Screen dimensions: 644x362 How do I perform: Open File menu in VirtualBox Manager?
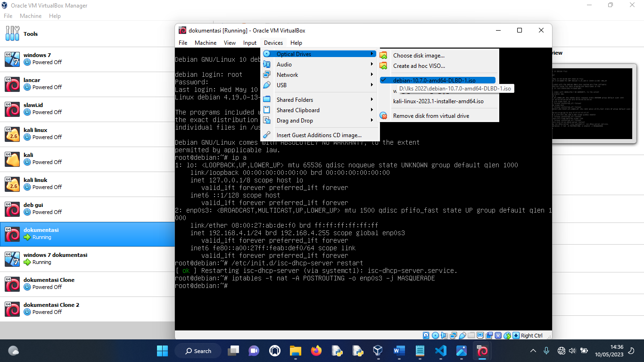[8, 16]
